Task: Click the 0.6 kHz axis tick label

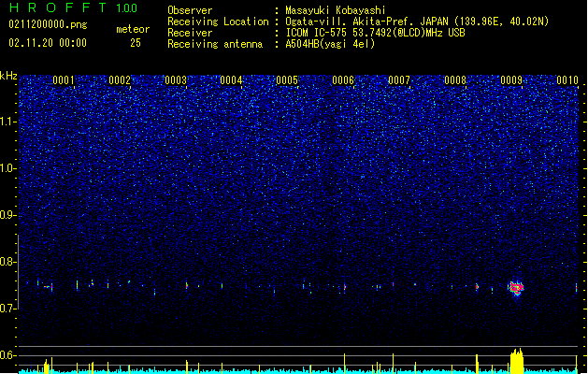Action: (x=8, y=355)
